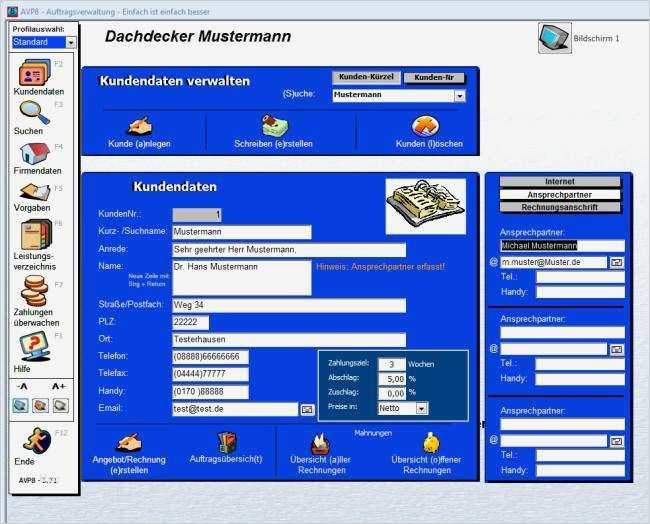
Task: Click Kunde (a)nlegen icon
Action: (140, 126)
